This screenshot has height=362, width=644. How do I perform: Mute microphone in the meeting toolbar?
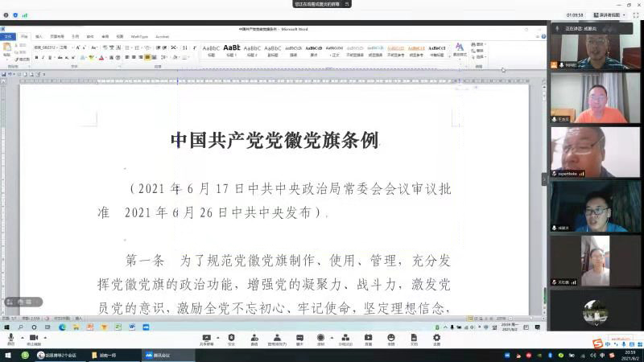(x=10, y=338)
